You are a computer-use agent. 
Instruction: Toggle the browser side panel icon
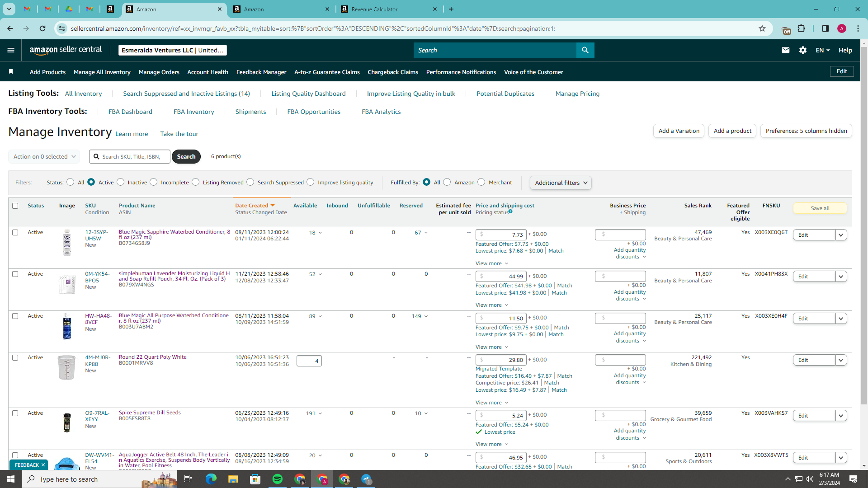825,28
